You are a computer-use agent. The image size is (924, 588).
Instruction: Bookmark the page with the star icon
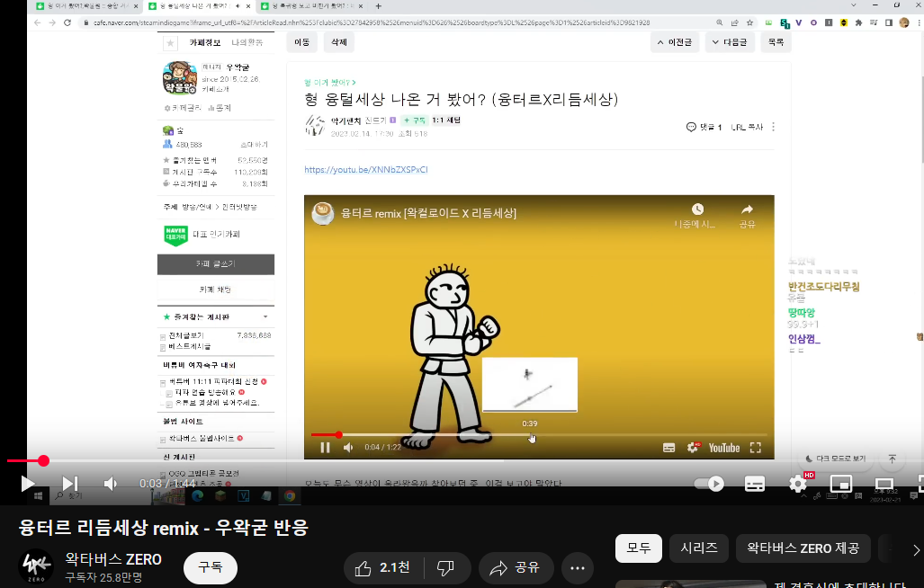coord(749,22)
